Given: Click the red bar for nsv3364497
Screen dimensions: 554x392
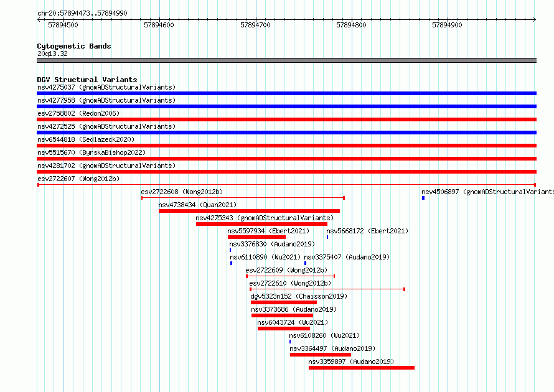Looking at the screenshot, I should (x=321, y=355).
